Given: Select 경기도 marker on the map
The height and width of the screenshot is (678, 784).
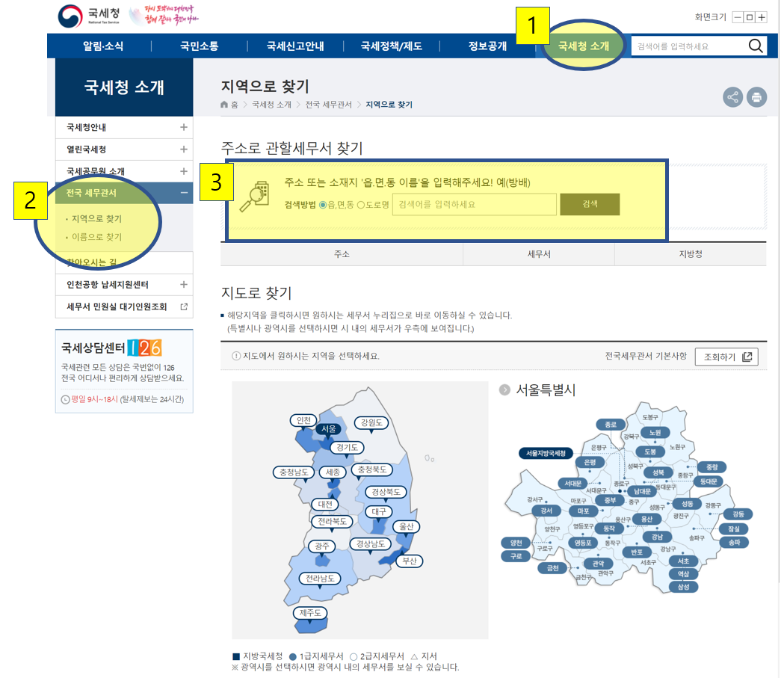Looking at the screenshot, I should point(347,448).
